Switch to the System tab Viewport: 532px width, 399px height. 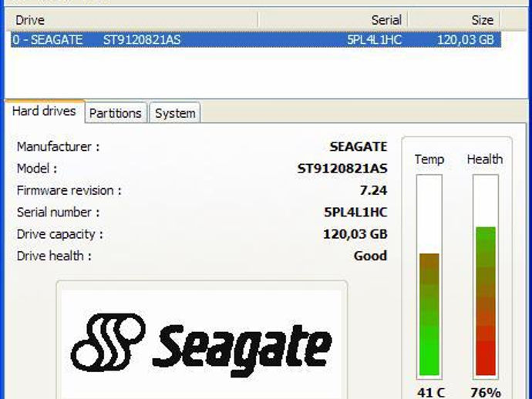pyautogui.click(x=175, y=113)
